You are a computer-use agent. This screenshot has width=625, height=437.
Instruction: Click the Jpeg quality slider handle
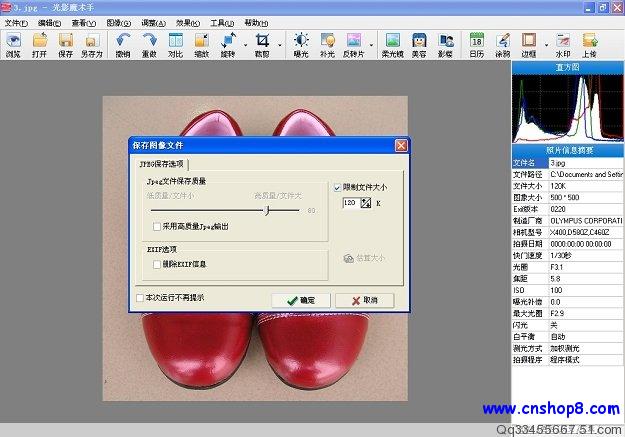[x=267, y=210]
